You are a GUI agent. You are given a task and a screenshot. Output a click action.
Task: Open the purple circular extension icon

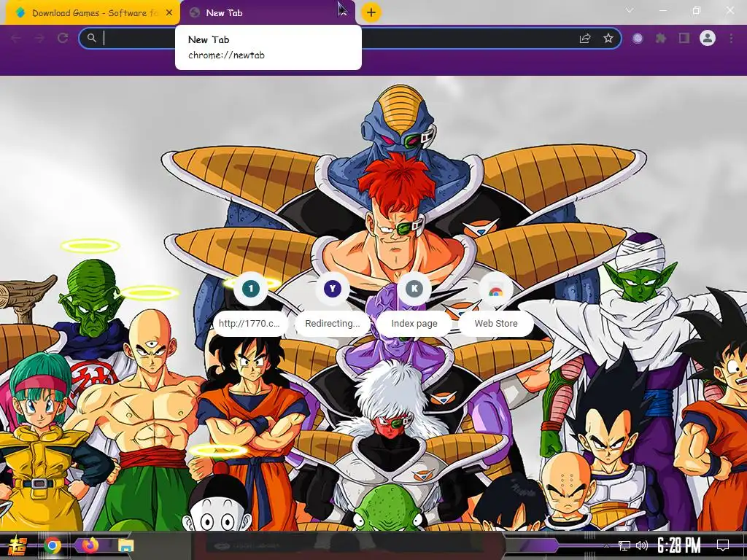point(638,39)
